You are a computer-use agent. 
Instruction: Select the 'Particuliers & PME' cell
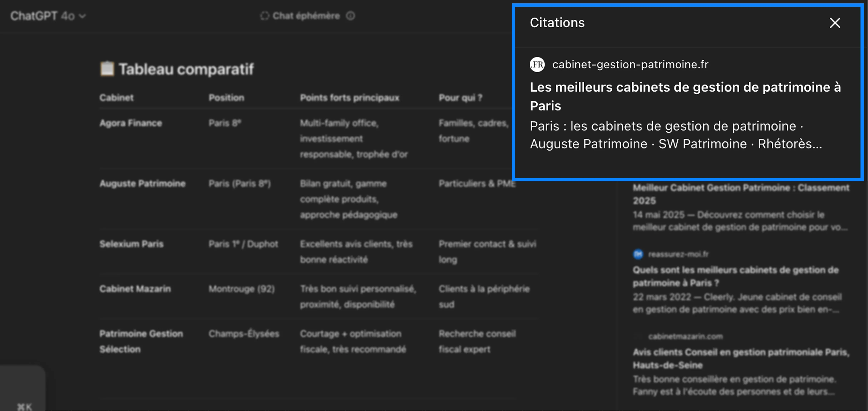tap(477, 184)
